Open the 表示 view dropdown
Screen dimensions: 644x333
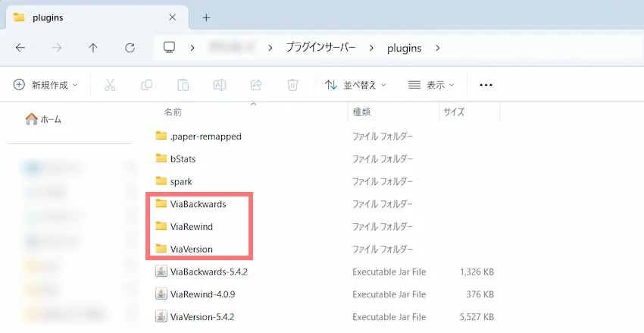pos(431,85)
